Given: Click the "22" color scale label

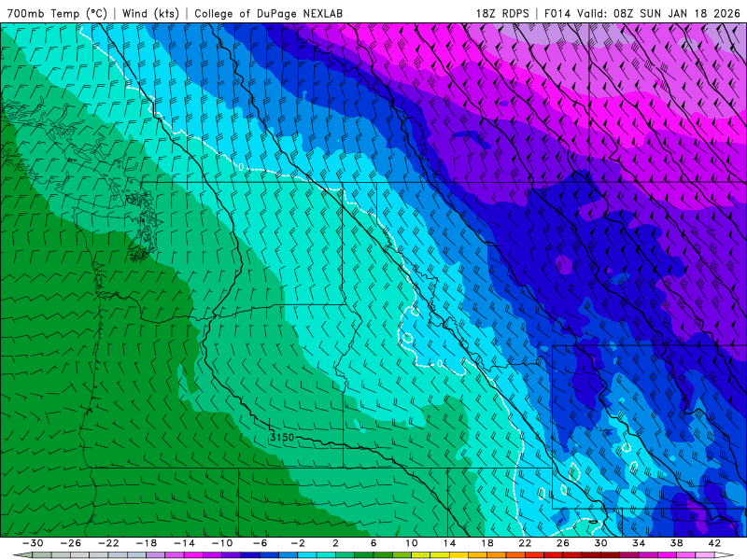Looking at the screenshot, I should coord(525,543).
